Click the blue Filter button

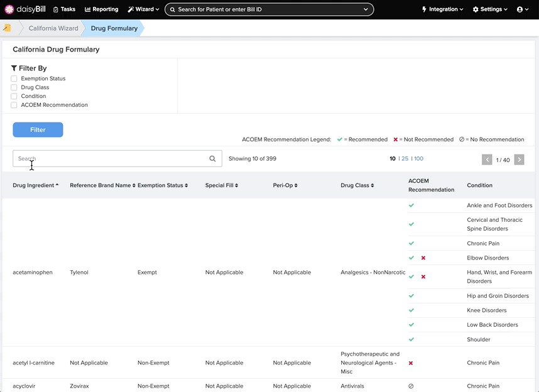pyautogui.click(x=38, y=129)
